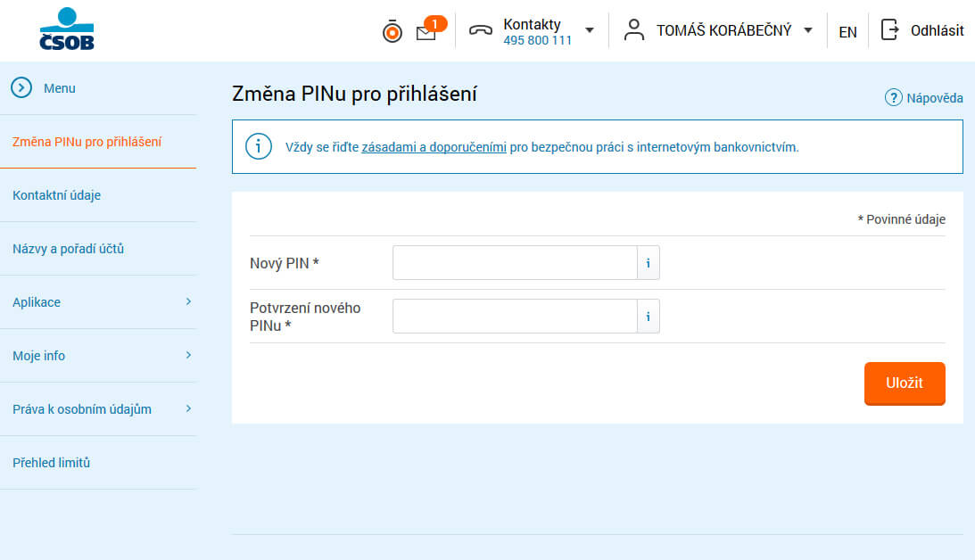Screen dimensions: 975x560
Task: Open Názvy a pořadí účtů
Action: point(68,249)
